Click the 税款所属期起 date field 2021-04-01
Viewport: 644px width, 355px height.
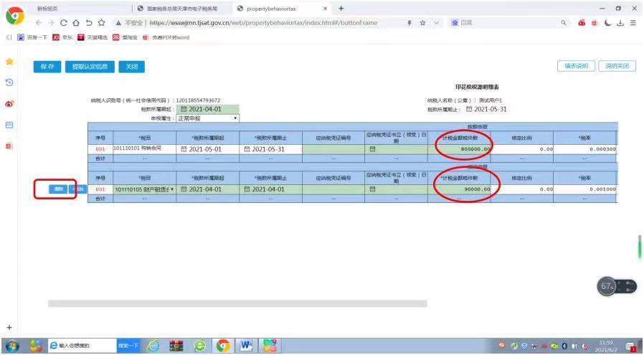(208, 109)
